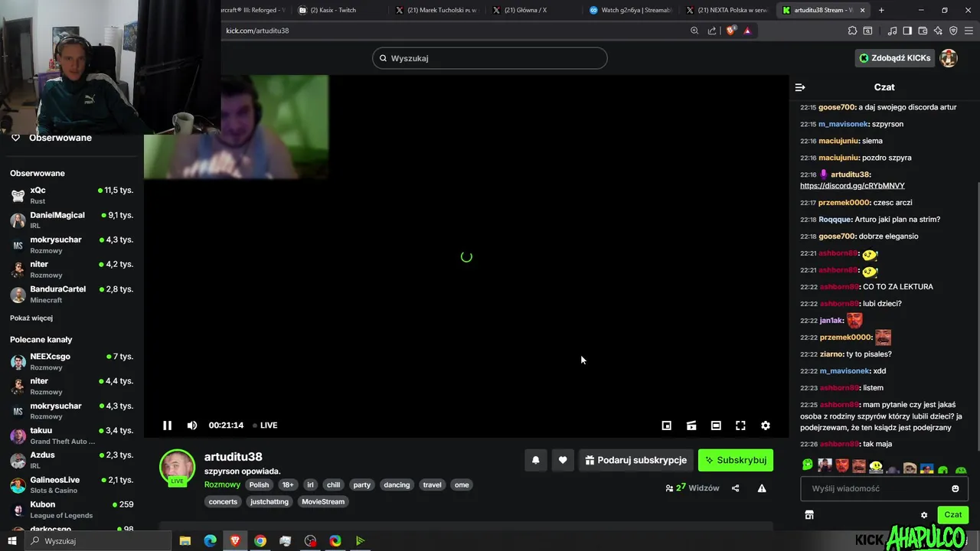Screen dimensions: 980x551
Task: Open the browser hamburger menu
Action: coord(969,31)
